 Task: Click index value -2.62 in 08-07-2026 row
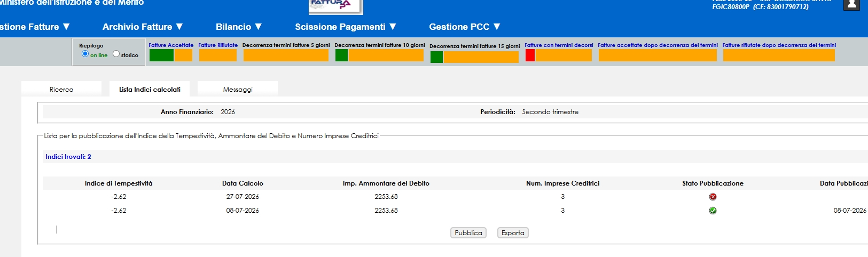pos(119,211)
